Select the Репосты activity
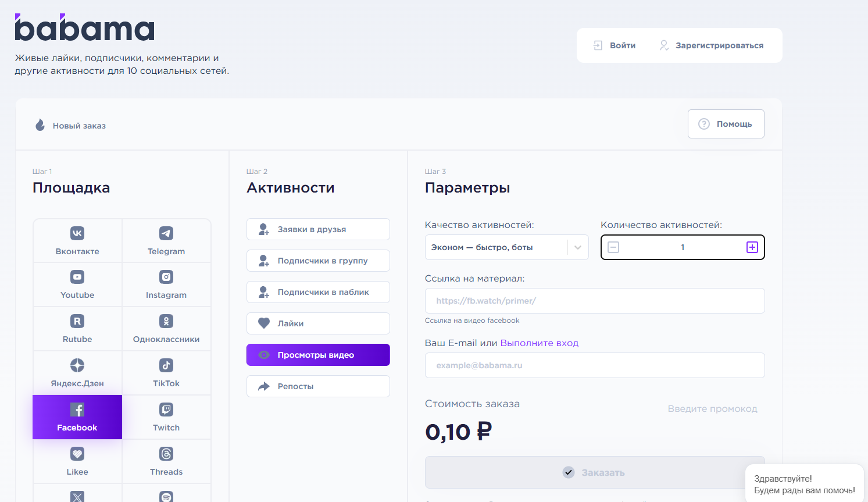868x502 pixels. pyautogui.click(x=318, y=386)
